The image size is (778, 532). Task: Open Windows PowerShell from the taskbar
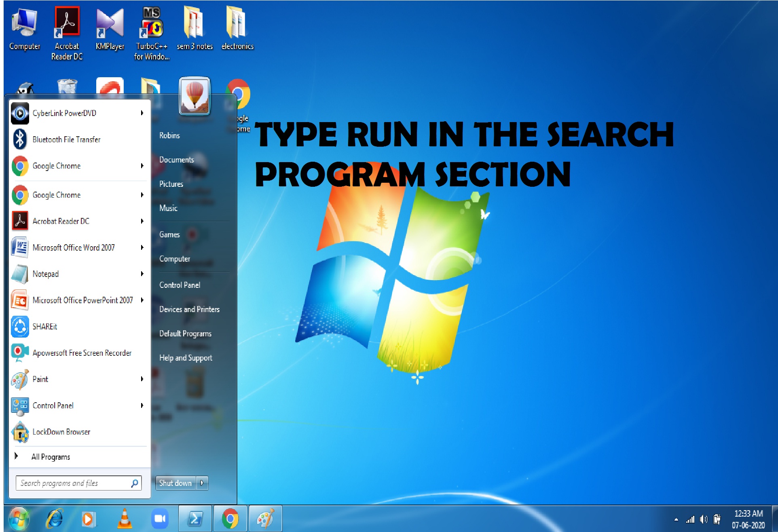(x=195, y=519)
